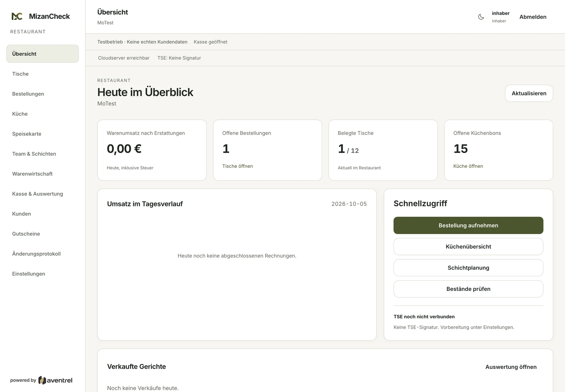Click the Warenumsatz nach Erstattungen card

click(x=152, y=150)
